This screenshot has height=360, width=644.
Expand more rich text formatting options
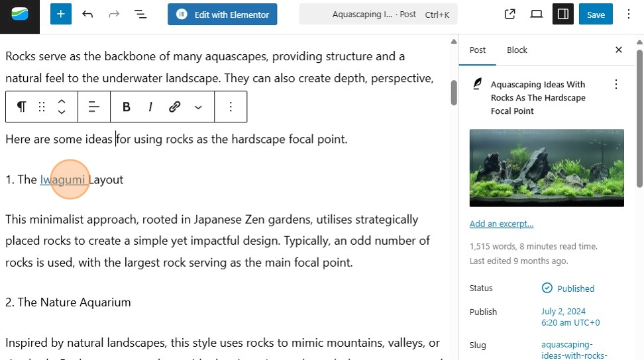click(198, 107)
